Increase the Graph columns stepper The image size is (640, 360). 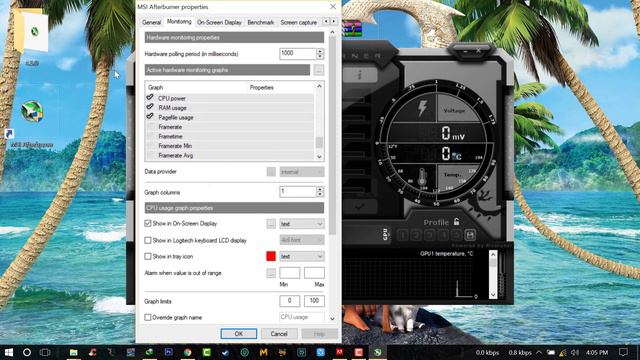tap(320, 189)
